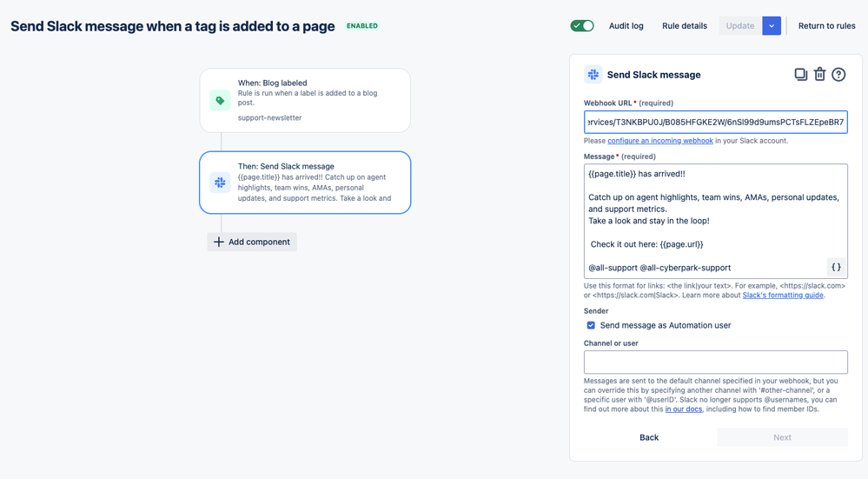Focus the Webhook URL field
The width and height of the screenshot is (868, 479).
click(x=715, y=122)
